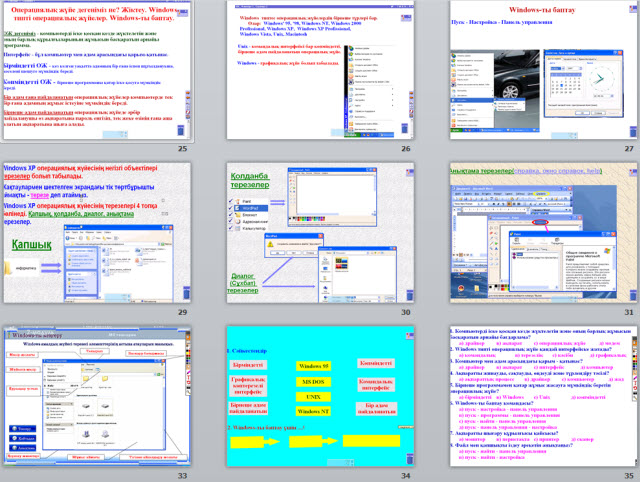
Task: Click the folder icon beside 'информатика' on slide 29
Action: (7, 268)
